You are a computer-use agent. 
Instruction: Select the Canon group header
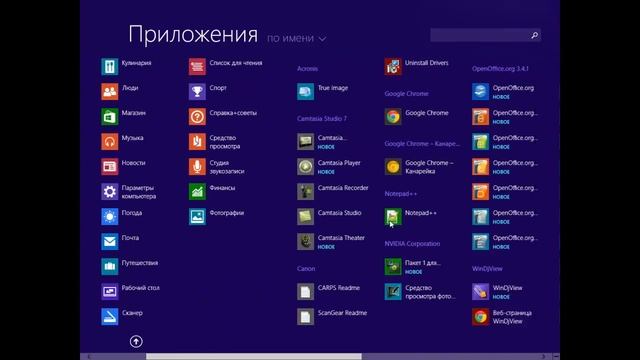[x=306, y=269]
